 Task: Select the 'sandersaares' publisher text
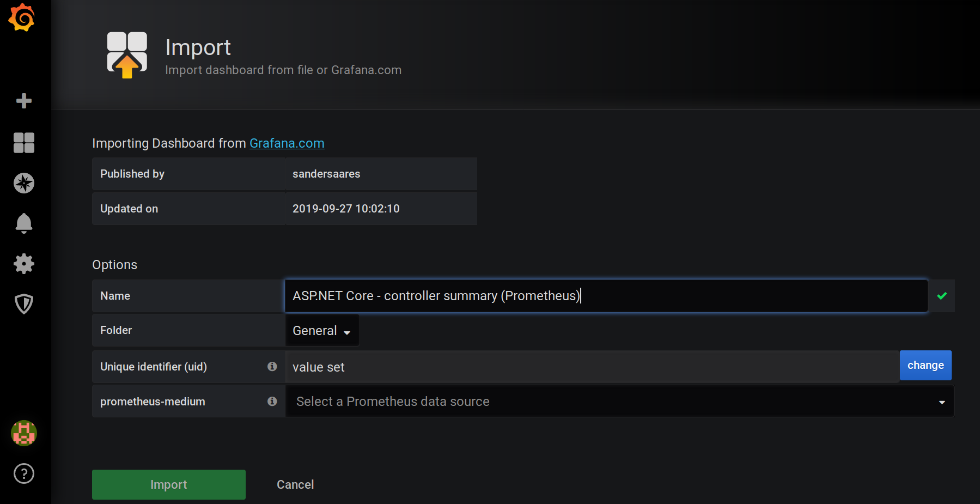pyautogui.click(x=326, y=174)
